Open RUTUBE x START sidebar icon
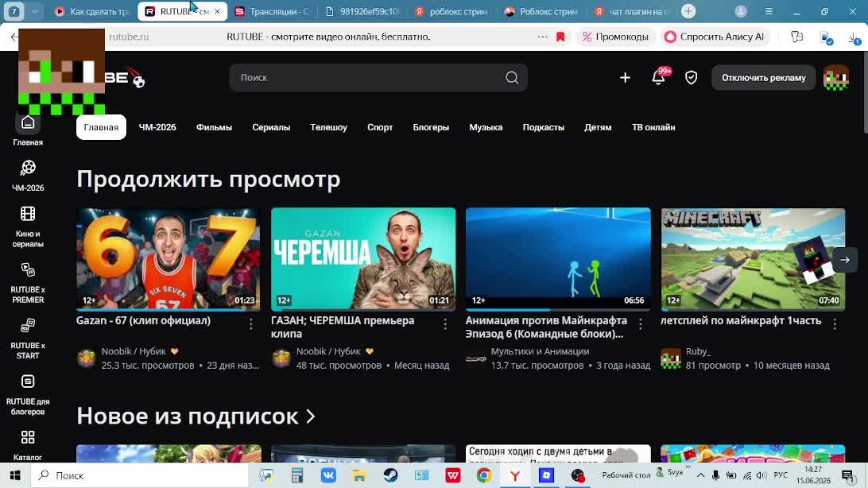This screenshot has width=868, height=488. click(28, 325)
